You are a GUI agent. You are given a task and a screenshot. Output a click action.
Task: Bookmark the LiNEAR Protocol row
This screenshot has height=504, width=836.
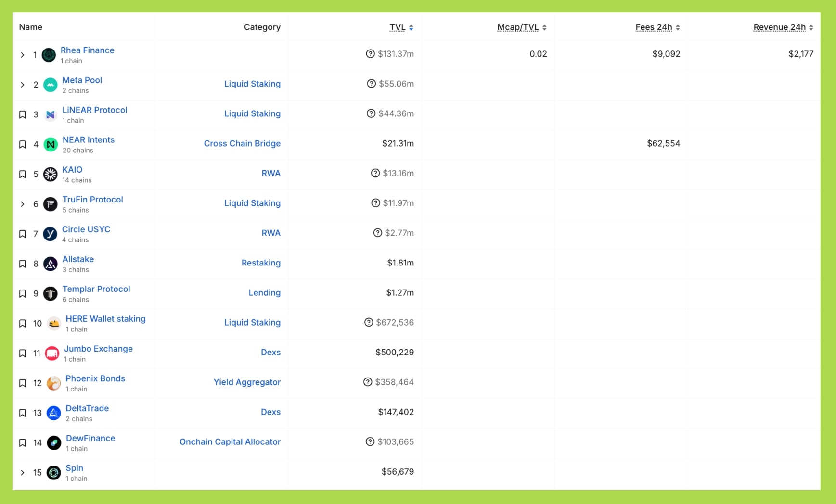pos(23,114)
